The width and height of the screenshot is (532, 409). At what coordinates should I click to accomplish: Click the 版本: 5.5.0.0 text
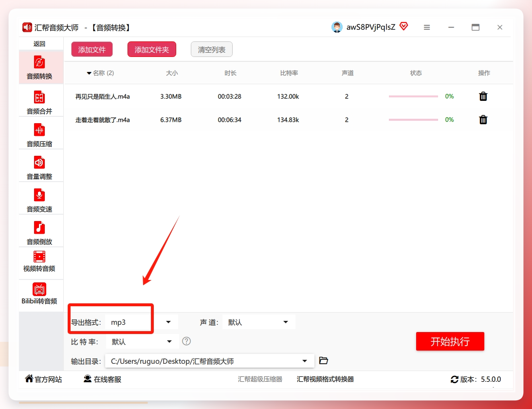point(480,379)
